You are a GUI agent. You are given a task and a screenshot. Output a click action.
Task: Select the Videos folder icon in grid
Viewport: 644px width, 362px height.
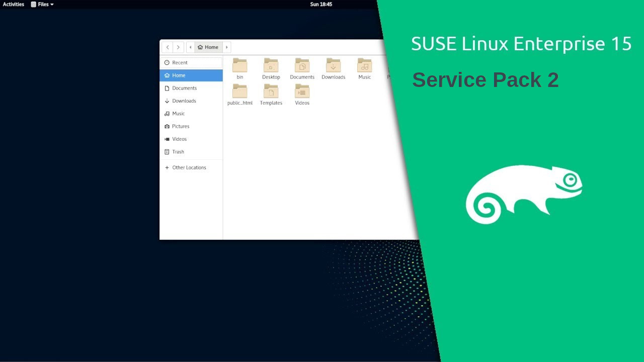(x=302, y=91)
